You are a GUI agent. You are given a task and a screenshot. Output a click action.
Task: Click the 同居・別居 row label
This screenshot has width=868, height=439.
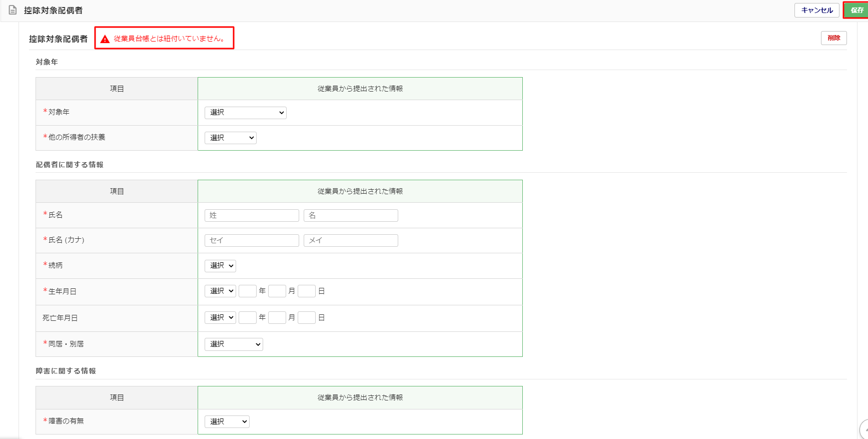(x=66, y=344)
